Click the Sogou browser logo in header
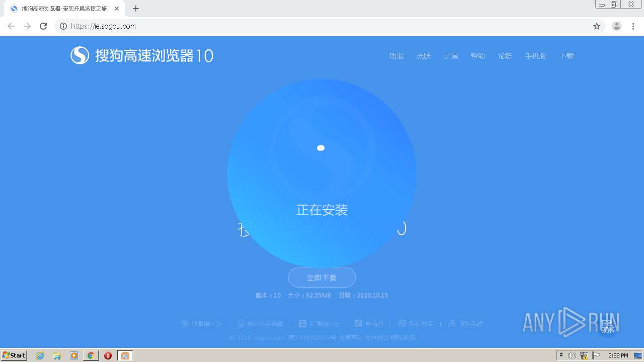Viewport: 644px width, 362px height. (142, 55)
